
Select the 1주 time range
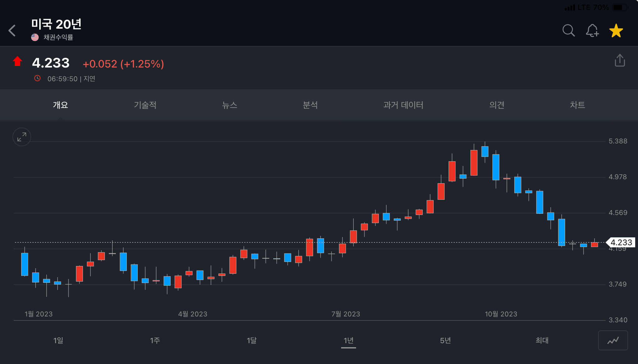point(155,341)
